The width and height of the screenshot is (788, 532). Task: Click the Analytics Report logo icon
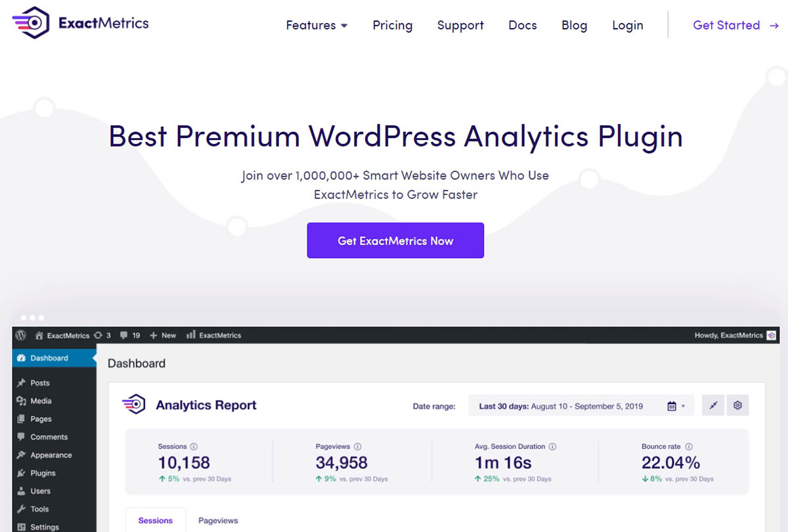pos(133,405)
